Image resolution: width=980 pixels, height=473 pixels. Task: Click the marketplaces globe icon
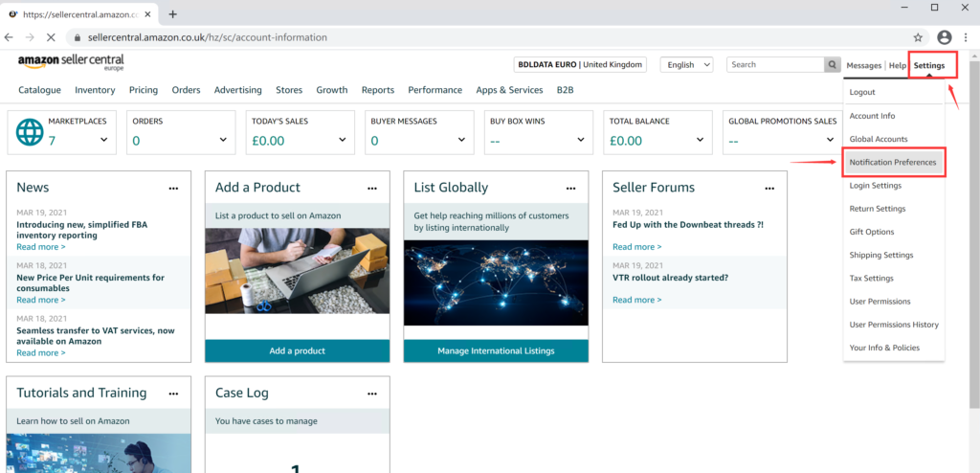click(x=30, y=132)
